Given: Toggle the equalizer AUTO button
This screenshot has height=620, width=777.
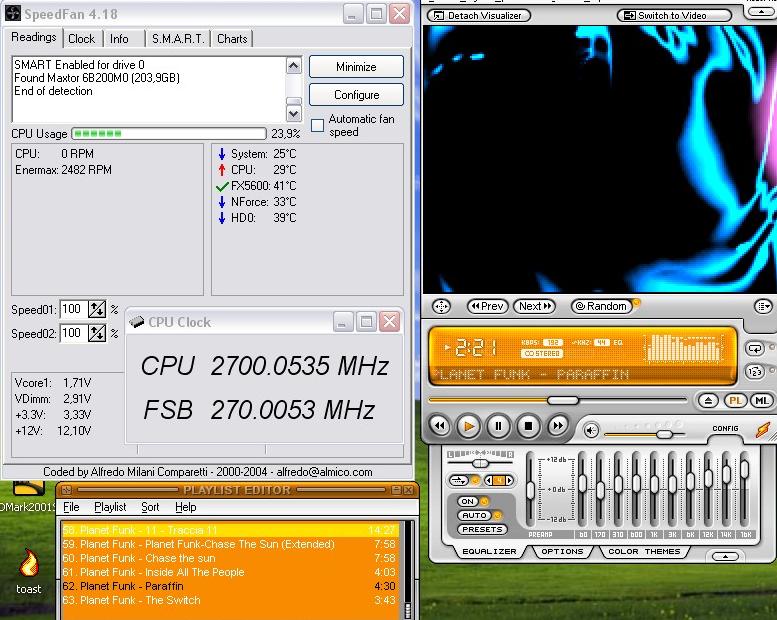Looking at the screenshot, I should tap(474, 515).
